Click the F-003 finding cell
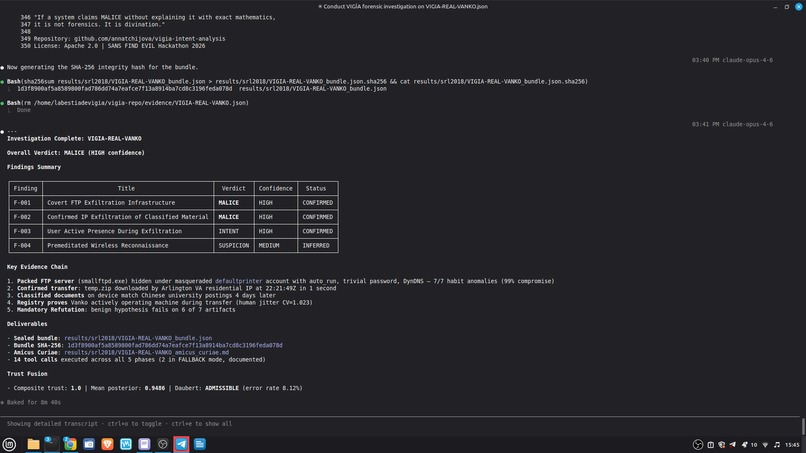 click(x=25, y=231)
